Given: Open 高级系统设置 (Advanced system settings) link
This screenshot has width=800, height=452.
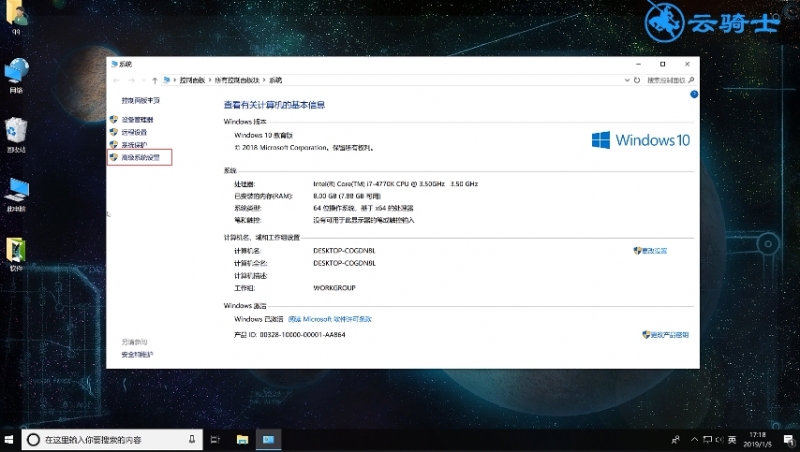Looking at the screenshot, I should [140, 158].
